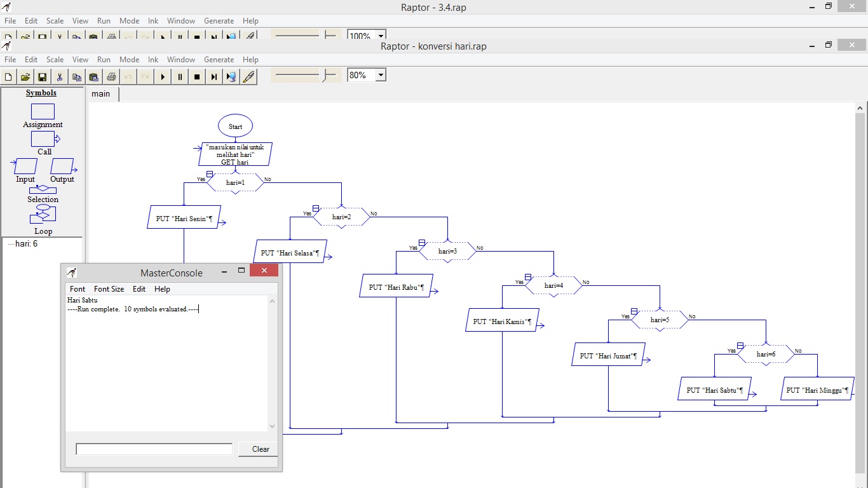The width and height of the screenshot is (868, 488).
Task: Open Help menu in MasterConsole
Action: [163, 289]
